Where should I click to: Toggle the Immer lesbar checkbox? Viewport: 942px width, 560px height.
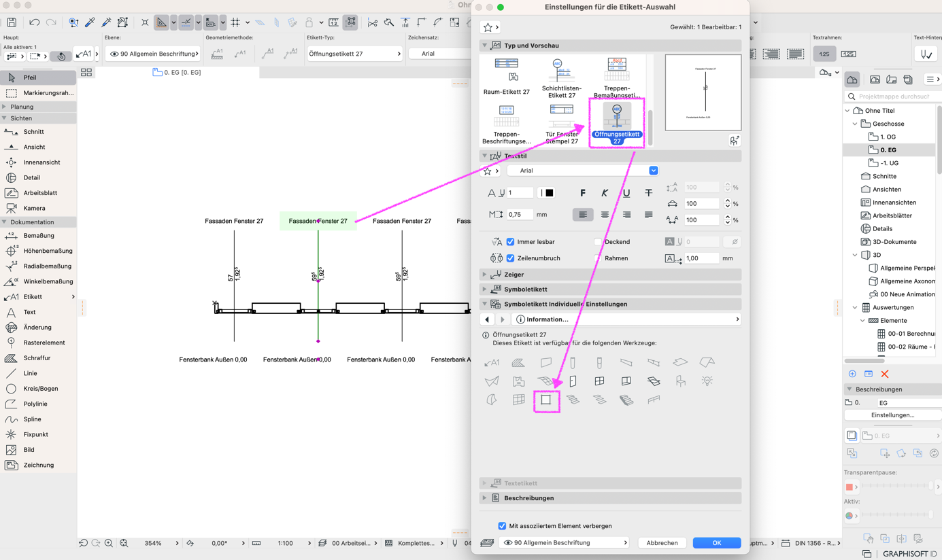pyautogui.click(x=510, y=242)
